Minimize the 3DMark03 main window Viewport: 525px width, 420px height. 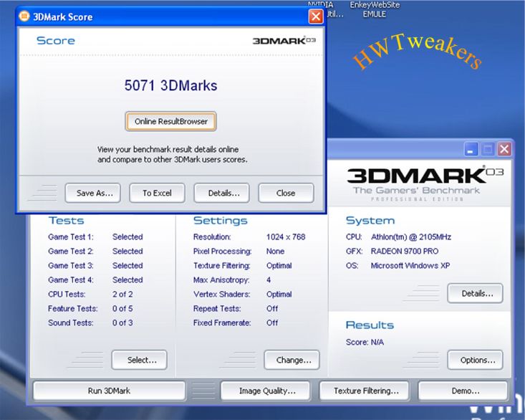coord(471,149)
